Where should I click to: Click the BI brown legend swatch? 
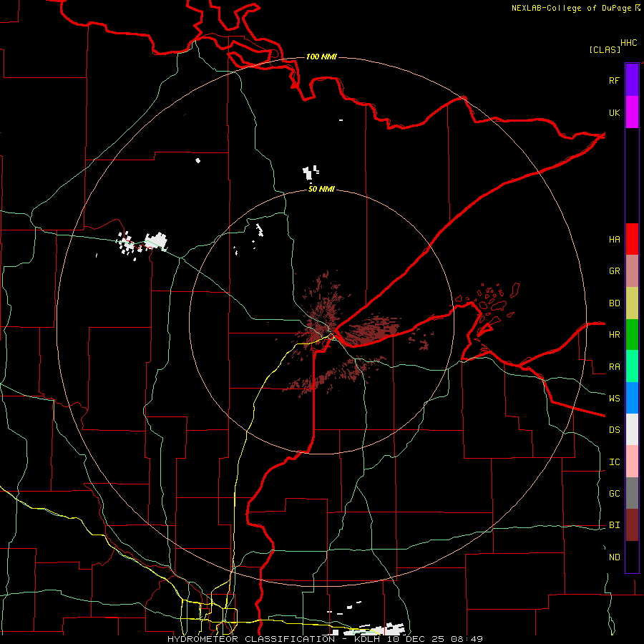632,525
